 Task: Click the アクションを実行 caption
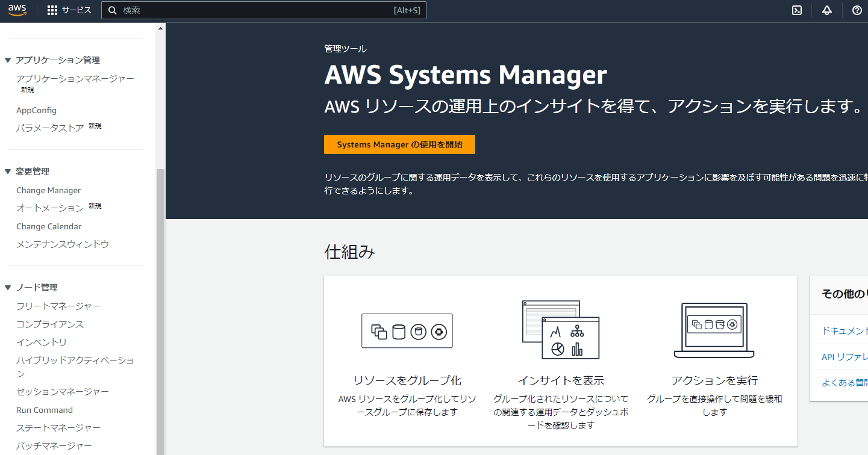click(x=714, y=380)
